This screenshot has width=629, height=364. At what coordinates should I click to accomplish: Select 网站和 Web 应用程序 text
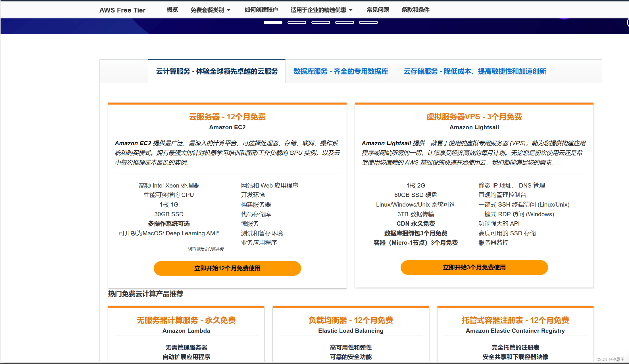[x=270, y=186]
